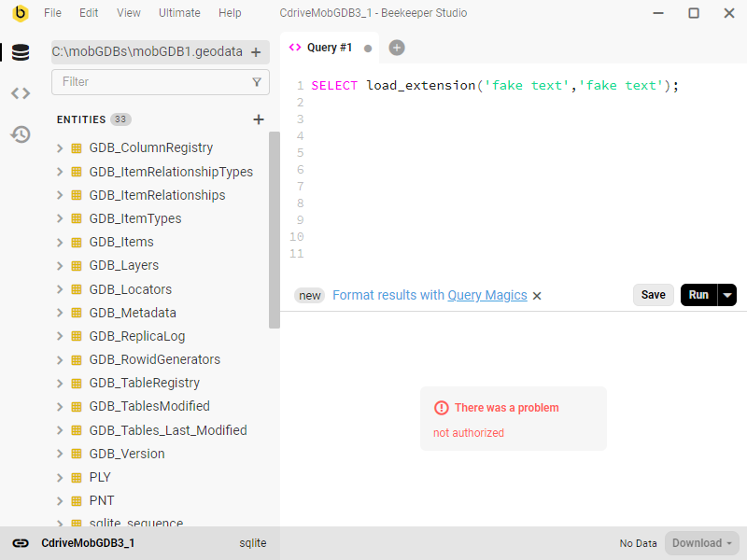Screen dimensions: 747x560
Task: Follow the Query Magics link
Action: [486, 296]
